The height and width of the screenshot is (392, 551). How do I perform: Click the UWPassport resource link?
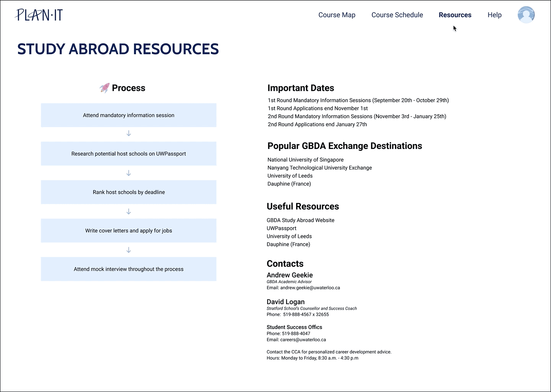coord(282,228)
